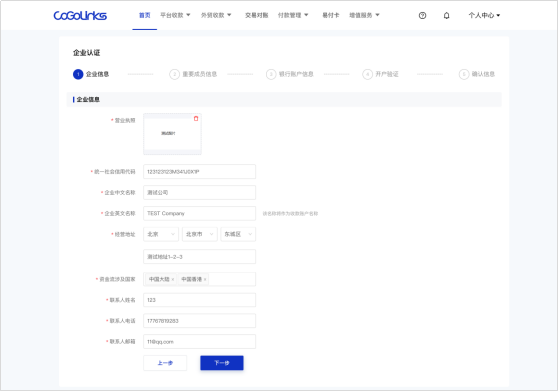The width and height of the screenshot is (559, 392).
Task: Open the 交易对账 menu item
Action: click(x=256, y=15)
